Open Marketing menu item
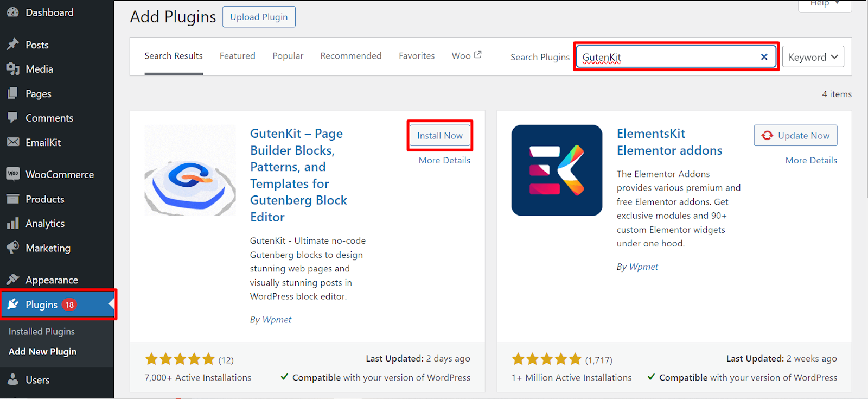Screen dimensions: 868x399 57,248
